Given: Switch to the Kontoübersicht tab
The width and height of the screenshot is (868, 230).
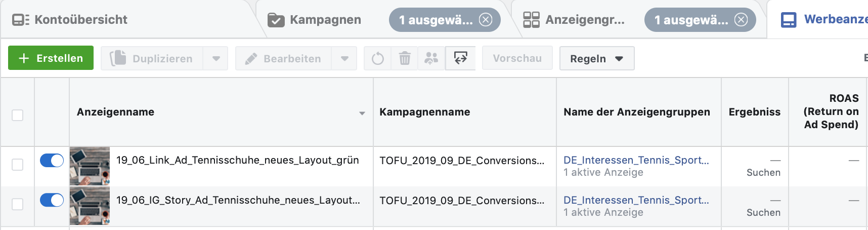Looking at the screenshot, I should (x=71, y=20).
